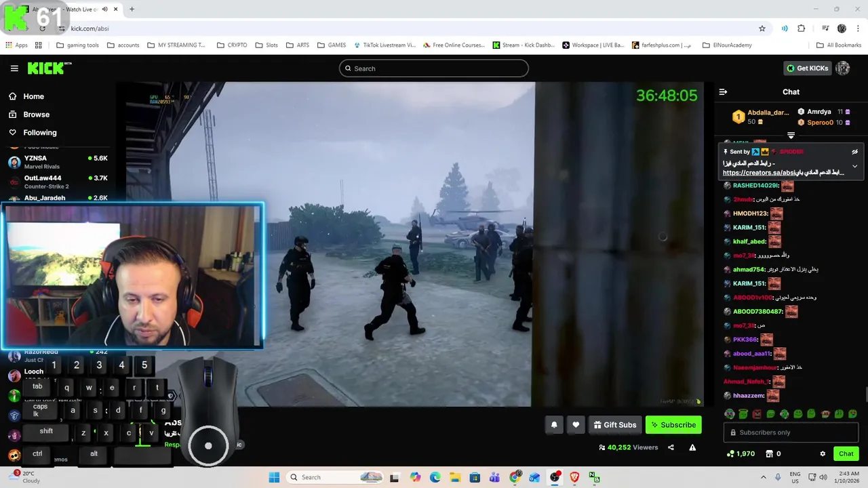
Task: Click the share stream icon
Action: coord(671,447)
